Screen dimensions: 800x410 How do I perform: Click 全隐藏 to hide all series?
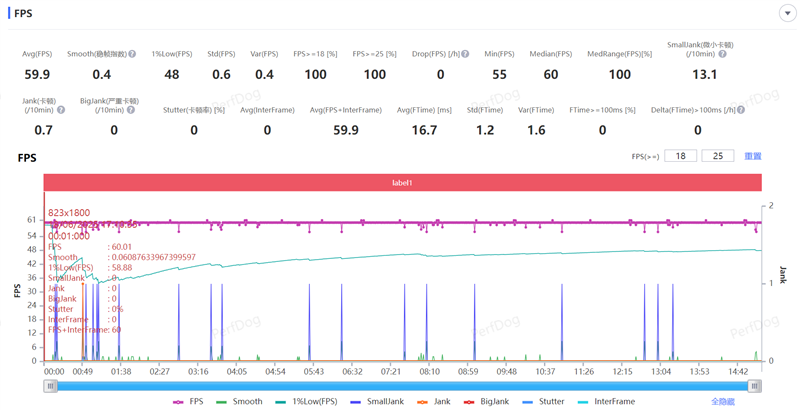724,401
